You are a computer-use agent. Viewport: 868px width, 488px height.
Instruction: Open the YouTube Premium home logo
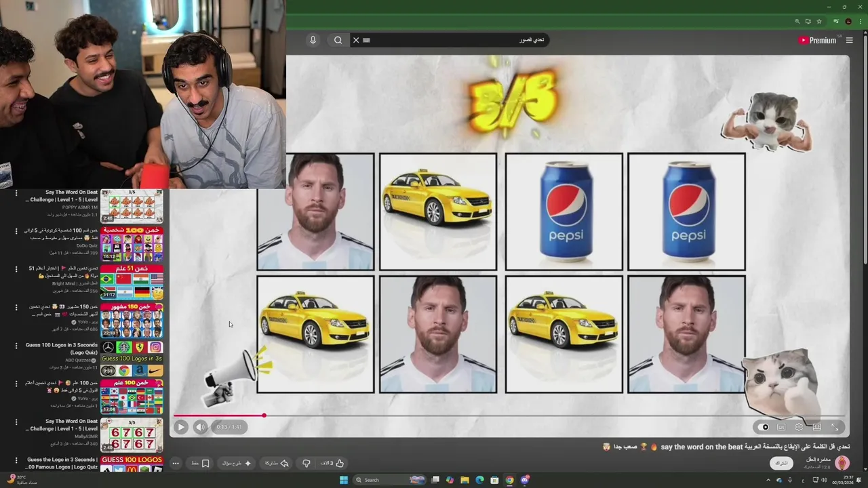(817, 40)
